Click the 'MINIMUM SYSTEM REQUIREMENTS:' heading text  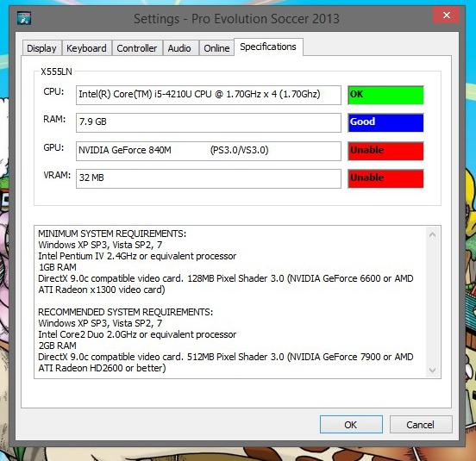click(x=112, y=234)
